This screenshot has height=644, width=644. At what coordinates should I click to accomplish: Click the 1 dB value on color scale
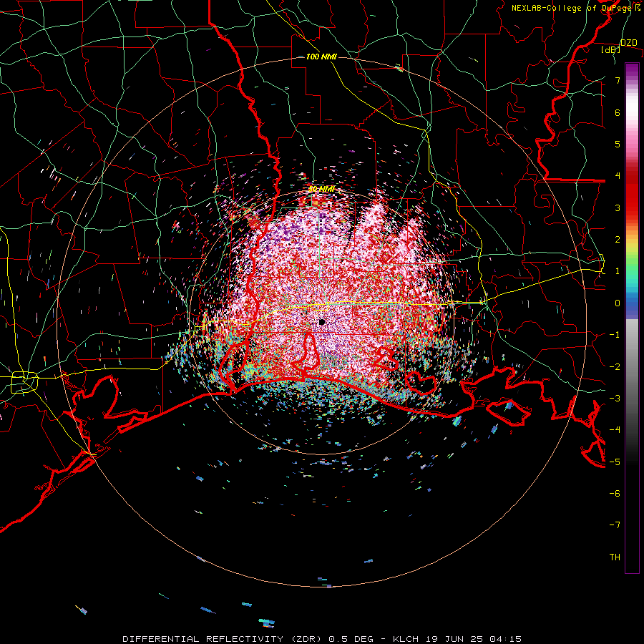(618, 271)
